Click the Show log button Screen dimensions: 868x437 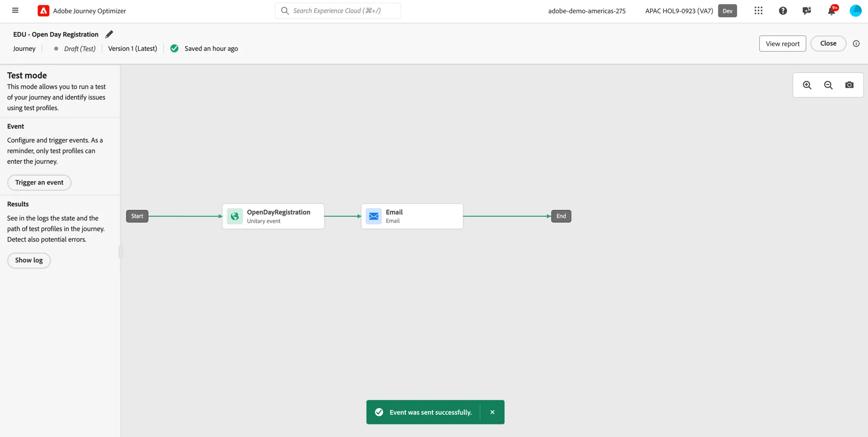pos(29,260)
